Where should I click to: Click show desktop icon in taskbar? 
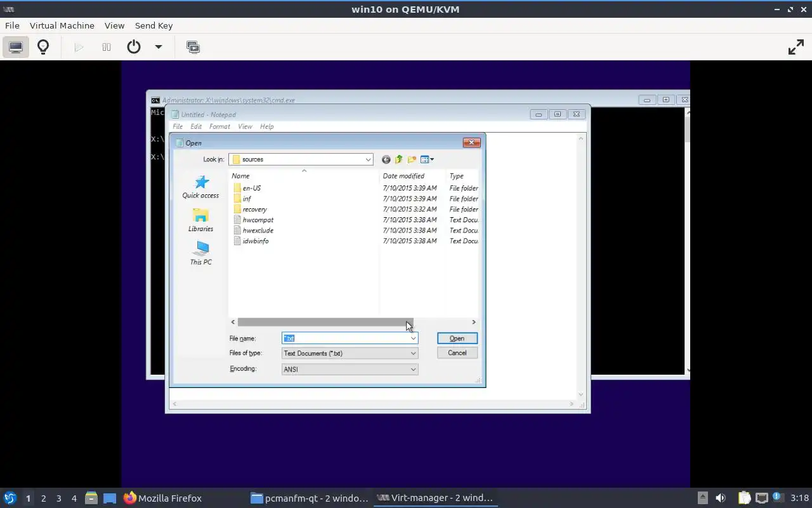click(x=109, y=498)
